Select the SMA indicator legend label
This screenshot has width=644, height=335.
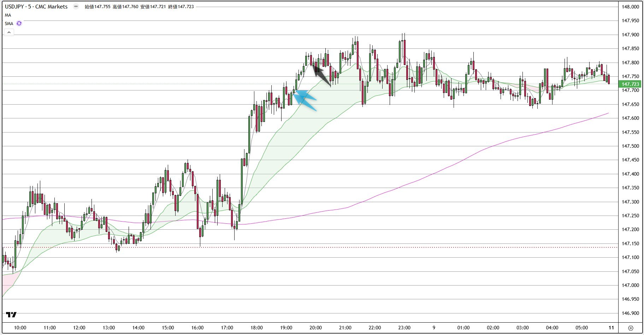[x=9, y=24]
